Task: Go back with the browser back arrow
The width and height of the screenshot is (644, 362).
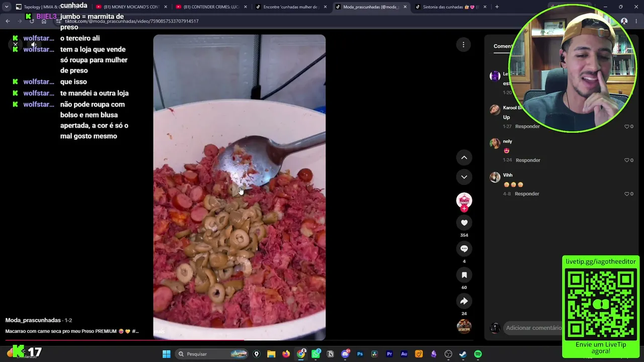Action: coord(8,21)
